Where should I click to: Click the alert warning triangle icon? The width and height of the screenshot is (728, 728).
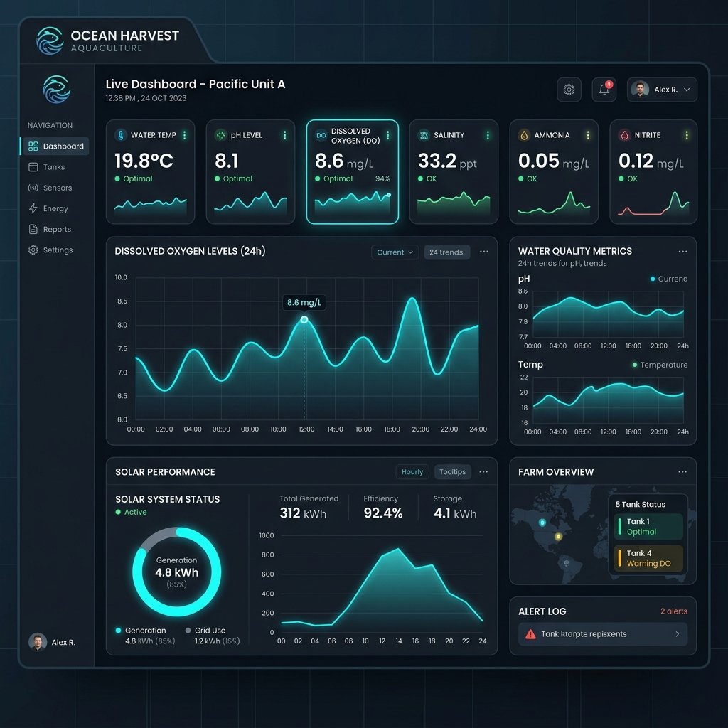click(x=530, y=634)
